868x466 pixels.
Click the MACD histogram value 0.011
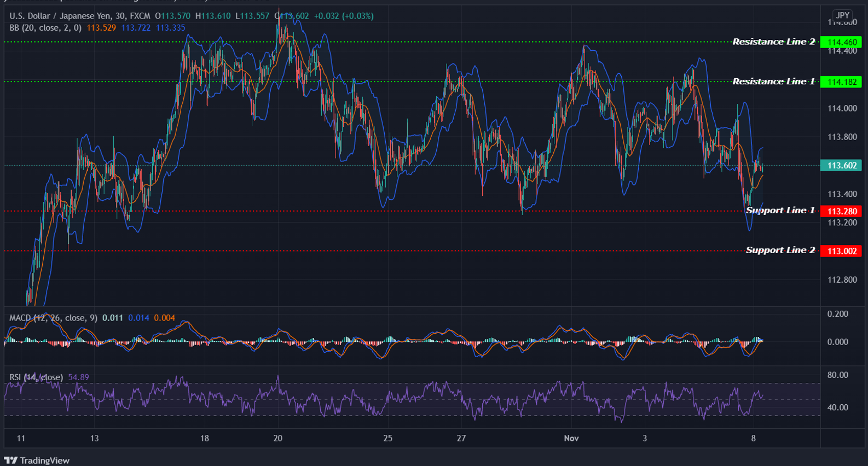tap(113, 318)
